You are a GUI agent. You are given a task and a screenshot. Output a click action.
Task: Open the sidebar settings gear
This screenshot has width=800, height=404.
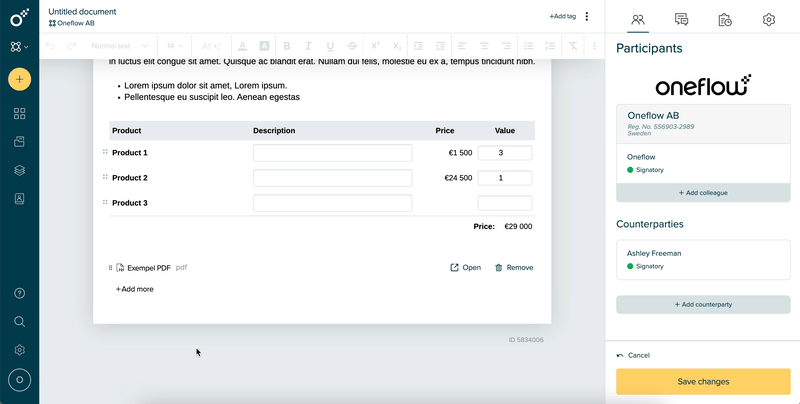[19, 350]
